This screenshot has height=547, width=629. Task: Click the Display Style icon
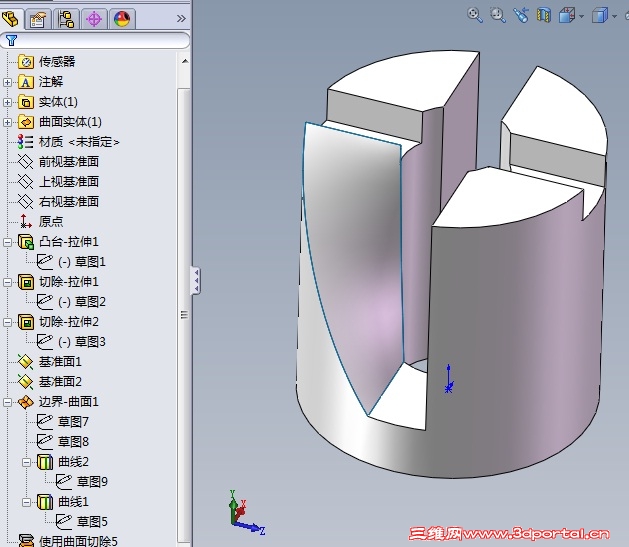coord(600,16)
